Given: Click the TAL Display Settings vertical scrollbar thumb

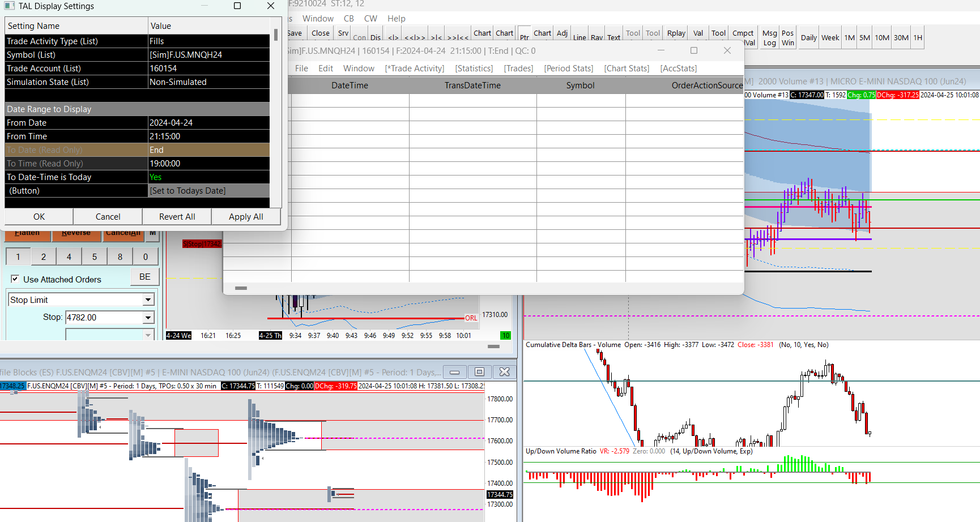Looking at the screenshot, I should (276, 35).
